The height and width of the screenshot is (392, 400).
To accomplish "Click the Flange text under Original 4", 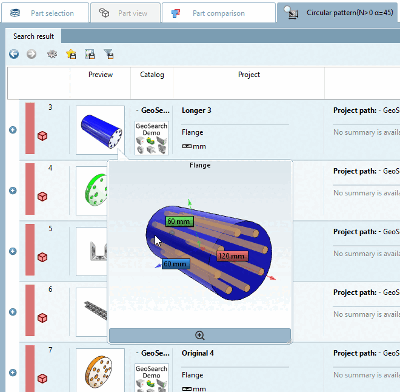I will pos(192,375).
